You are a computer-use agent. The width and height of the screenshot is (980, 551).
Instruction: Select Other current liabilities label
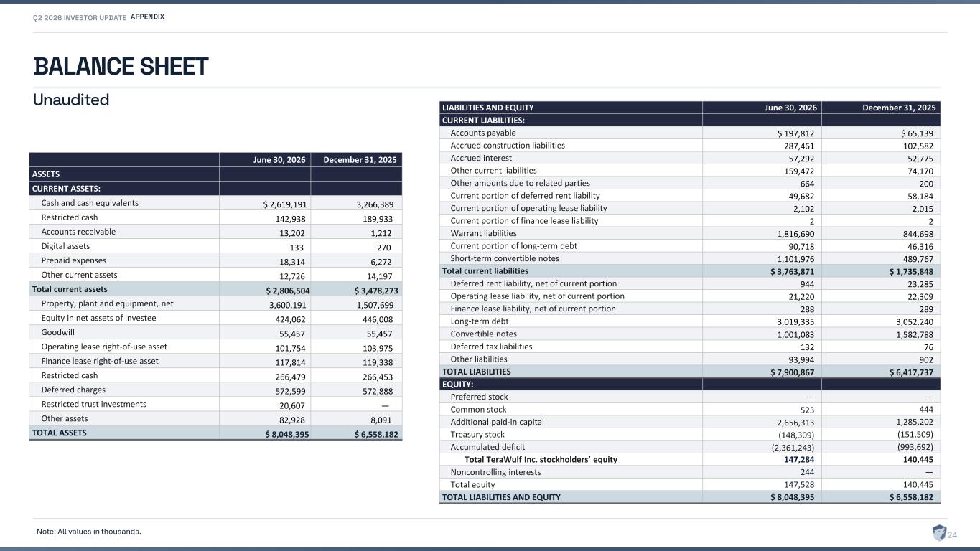493,170
